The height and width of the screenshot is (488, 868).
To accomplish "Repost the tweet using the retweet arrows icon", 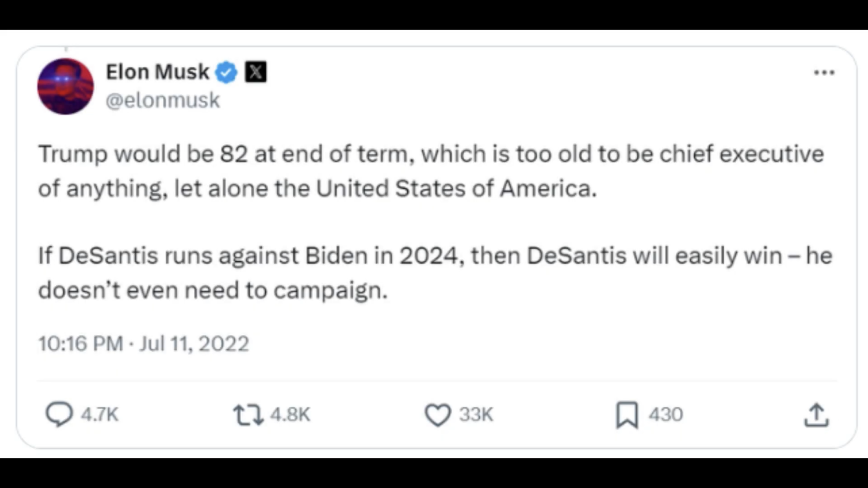I will pos(248,415).
